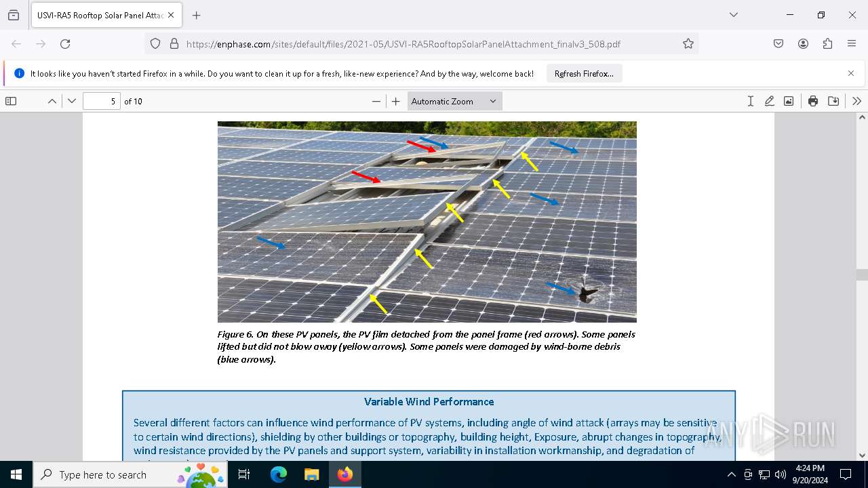Zoom out of the PDF
868x488 pixels.
[376, 101]
